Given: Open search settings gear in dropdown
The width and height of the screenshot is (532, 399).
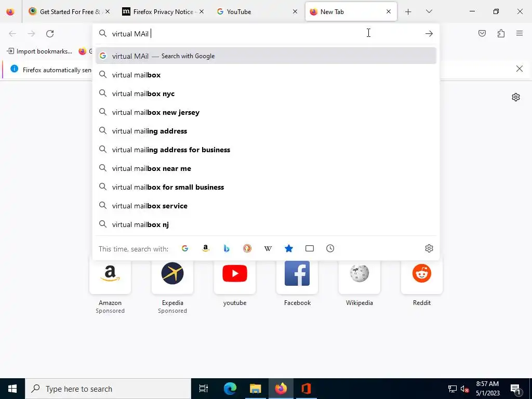Looking at the screenshot, I should point(429,248).
